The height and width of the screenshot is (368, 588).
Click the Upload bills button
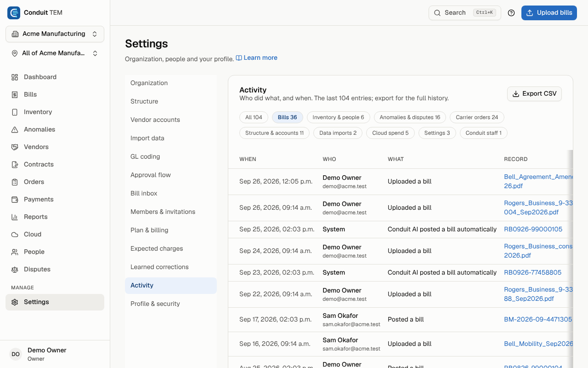pyautogui.click(x=549, y=13)
